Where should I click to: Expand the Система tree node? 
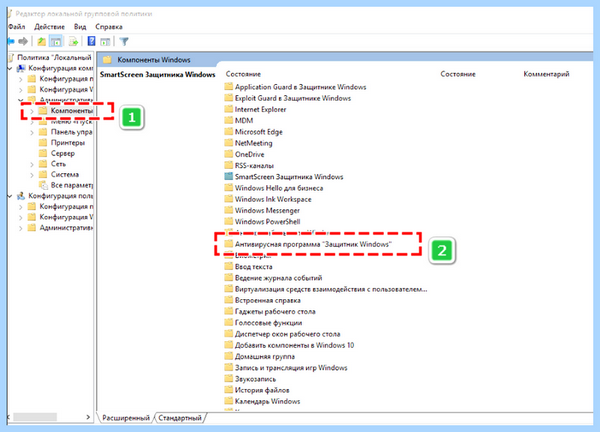(x=32, y=175)
